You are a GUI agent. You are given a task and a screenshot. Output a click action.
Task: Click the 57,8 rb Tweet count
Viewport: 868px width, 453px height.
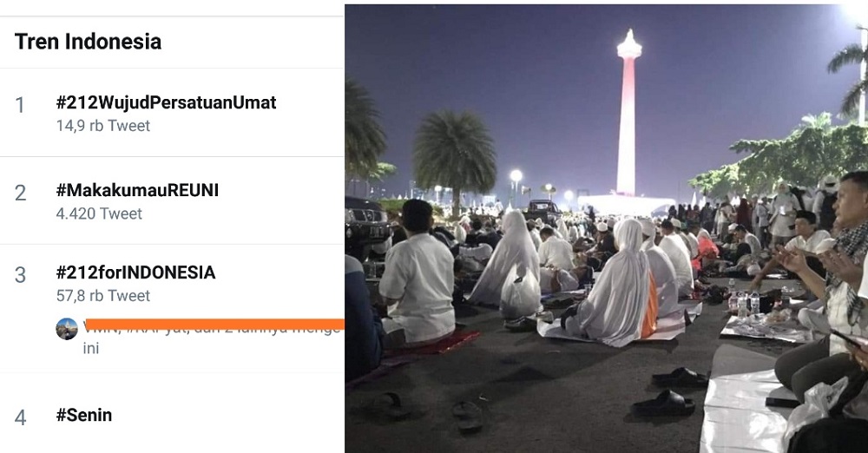103,296
